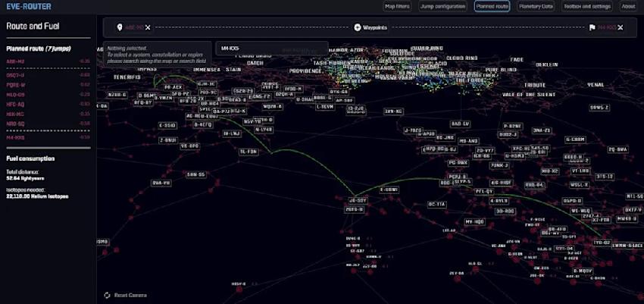The image size is (644, 304).
Task: Open Toolbox and settings
Action: click(587, 6)
